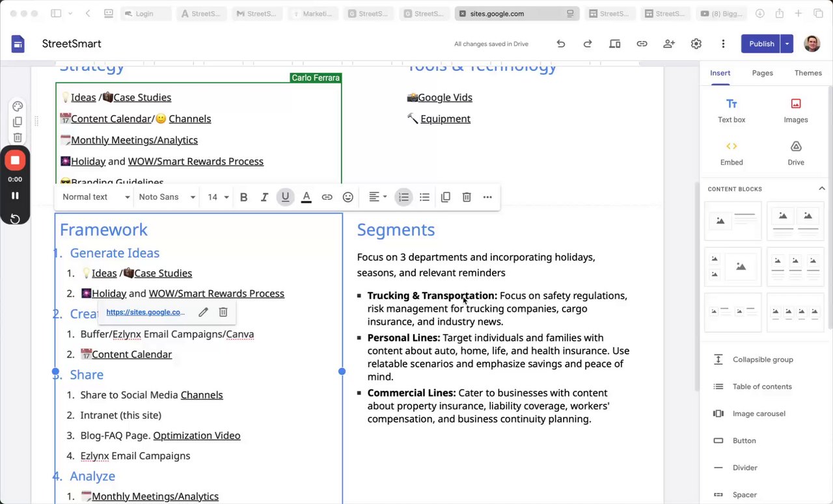
Task: Open the emoji picker in toolbar
Action: click(348, 197)
